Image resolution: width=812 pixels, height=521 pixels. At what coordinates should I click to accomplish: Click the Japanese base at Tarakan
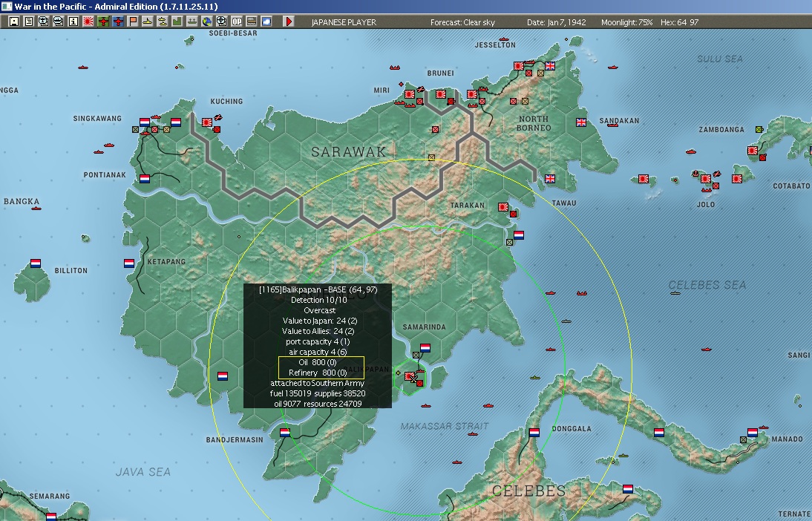pyautogui.click(x=503, y=208)
